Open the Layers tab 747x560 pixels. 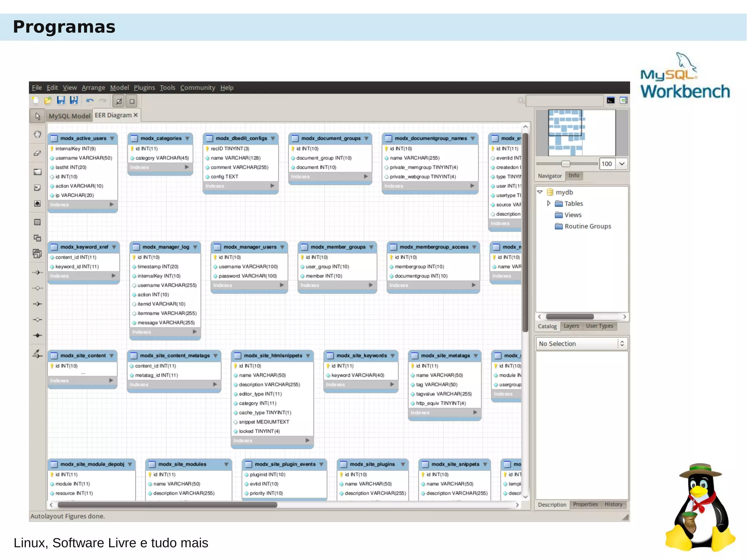point(571,326)
